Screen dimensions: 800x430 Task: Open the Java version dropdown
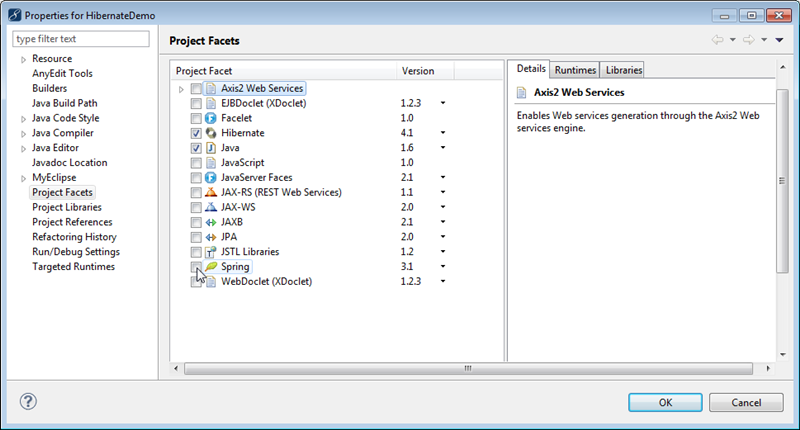pos(442,148)
